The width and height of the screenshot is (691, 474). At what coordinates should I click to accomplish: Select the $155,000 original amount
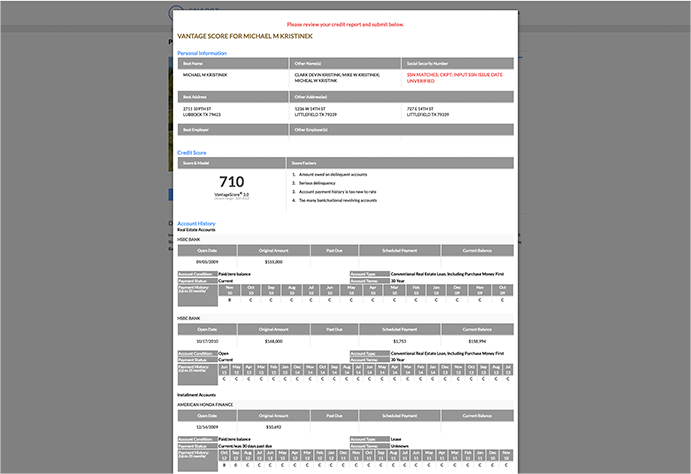click(x=274, y=262)
